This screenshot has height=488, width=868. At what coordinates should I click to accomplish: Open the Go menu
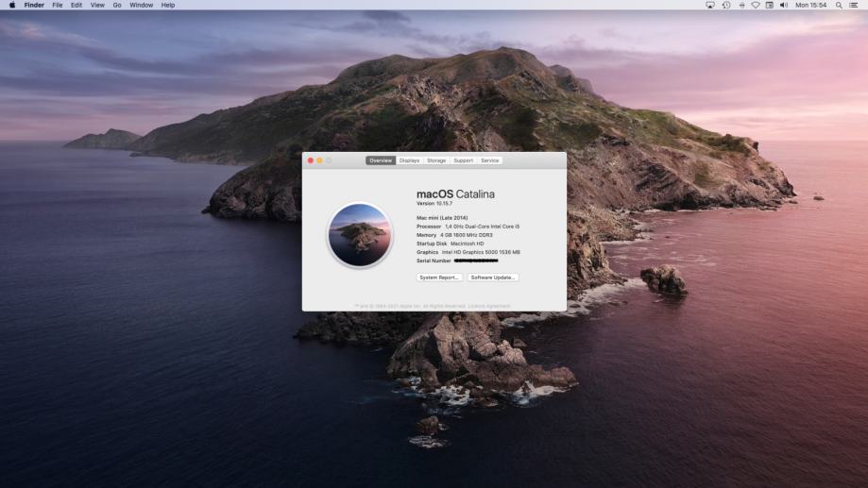tap(117, 5)
